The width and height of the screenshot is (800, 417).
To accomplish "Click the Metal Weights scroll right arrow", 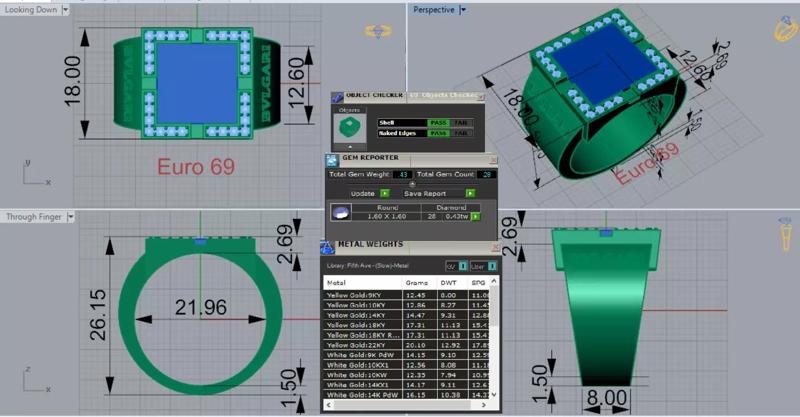I will (x=484, y=405).
